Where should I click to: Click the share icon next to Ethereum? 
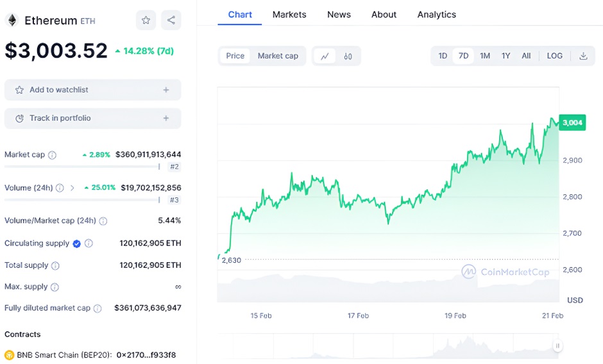[171, 21]
